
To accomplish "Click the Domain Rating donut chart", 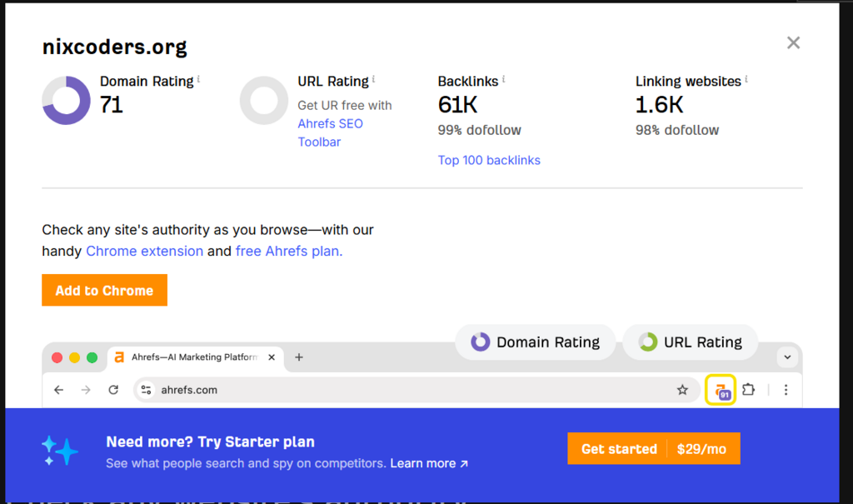I will pyautogui.click(x=66, y=100).
